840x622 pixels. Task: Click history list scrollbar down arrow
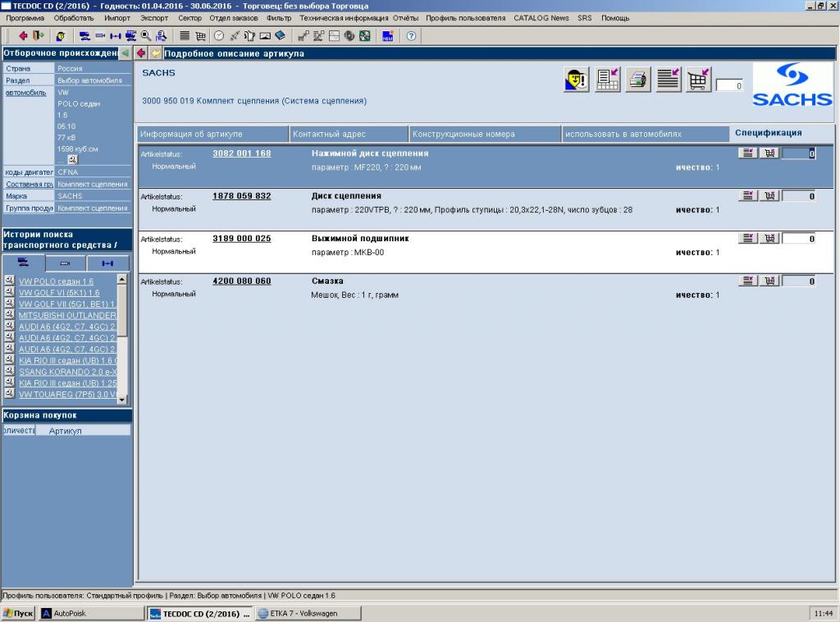pyautogui.click(x=122, y=399)
